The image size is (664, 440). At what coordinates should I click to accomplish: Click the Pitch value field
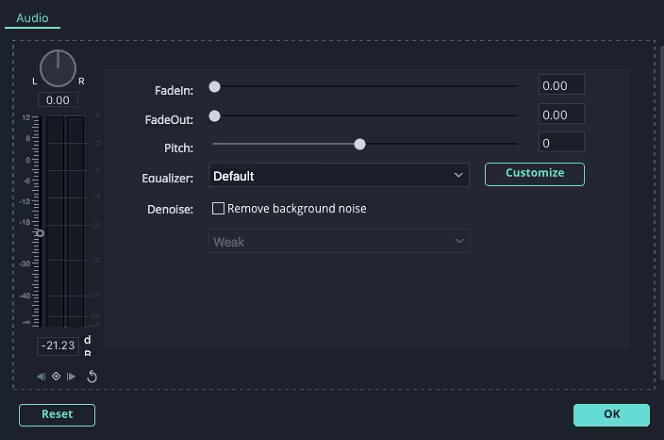561,143
